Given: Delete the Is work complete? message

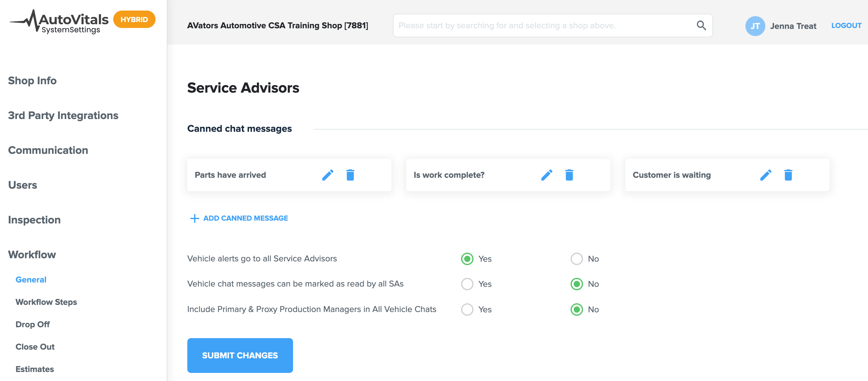Looking at the screenshot, I should [569, 175].
